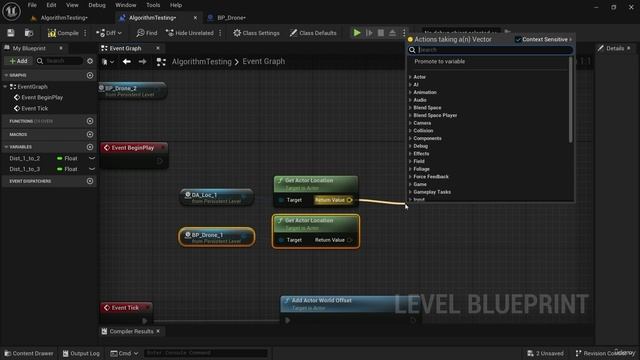
Task: Open Class Defaults
Action: click(x=313, y=33)
